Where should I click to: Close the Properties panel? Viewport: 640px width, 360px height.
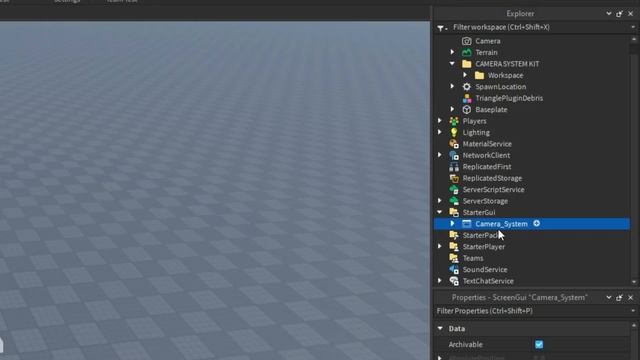pos(631,298)
